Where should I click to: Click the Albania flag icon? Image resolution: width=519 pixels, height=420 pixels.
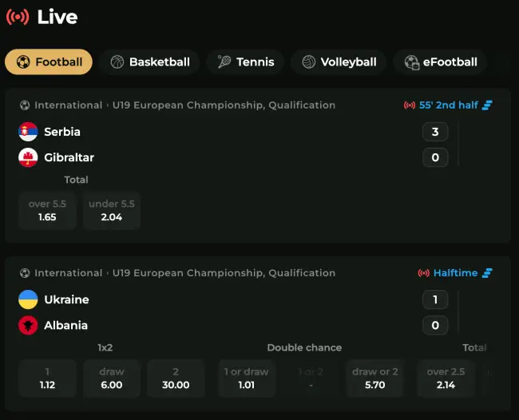28,325
